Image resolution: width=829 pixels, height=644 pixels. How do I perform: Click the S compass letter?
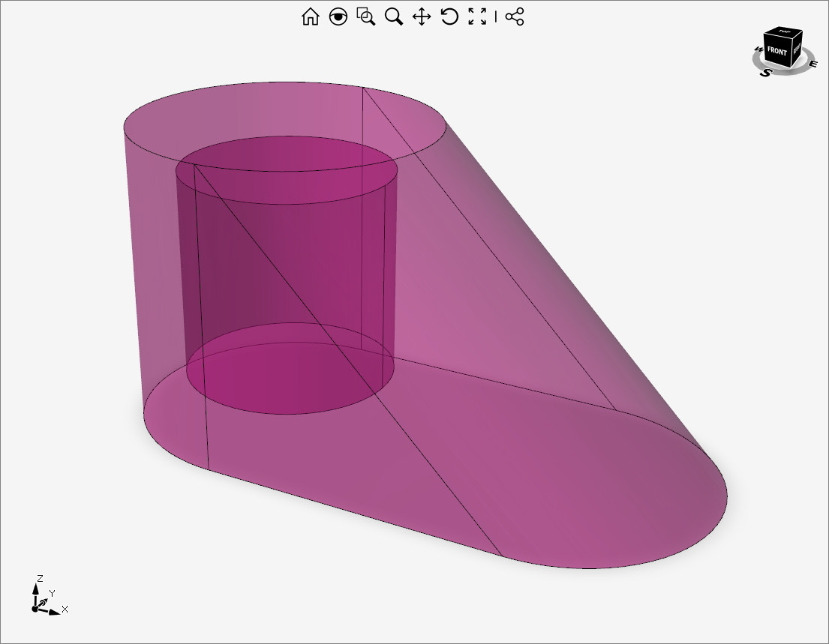click(766, 73)
